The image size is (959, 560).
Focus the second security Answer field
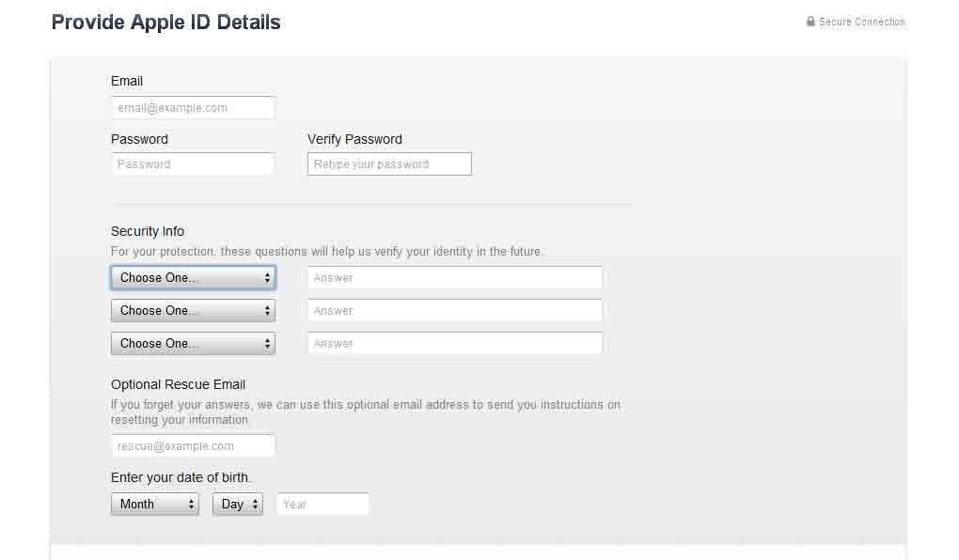[x=455, y=311]
